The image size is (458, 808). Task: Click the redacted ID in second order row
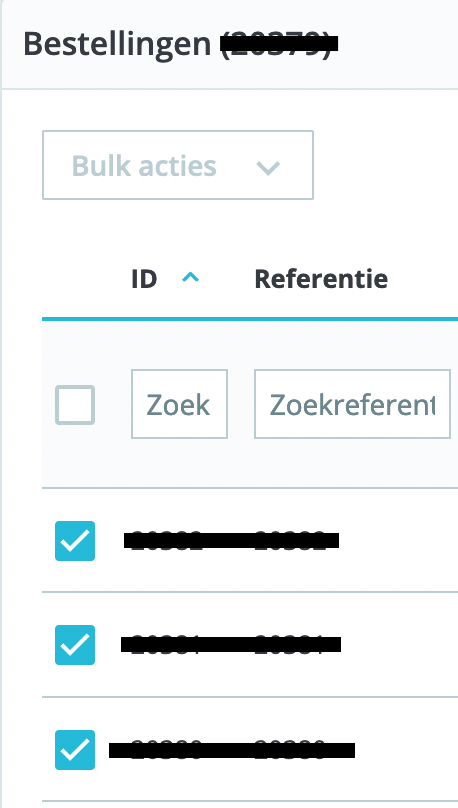point(164,645)
